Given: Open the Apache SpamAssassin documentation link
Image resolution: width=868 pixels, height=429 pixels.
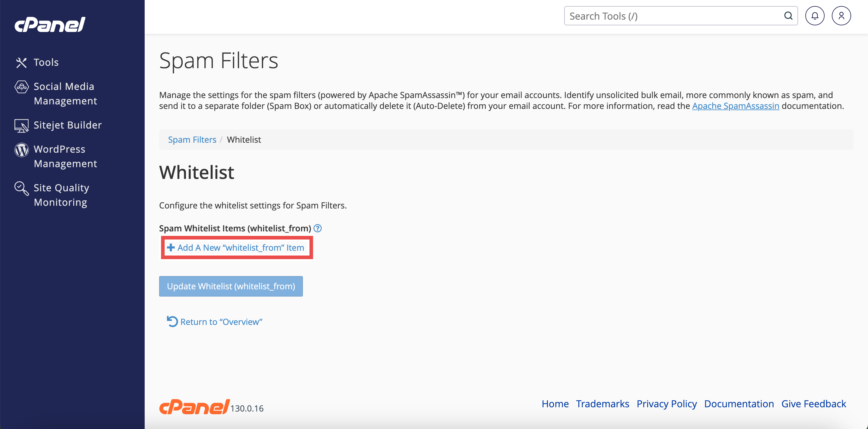Looking at the screenshot, I should click(736, 106).
